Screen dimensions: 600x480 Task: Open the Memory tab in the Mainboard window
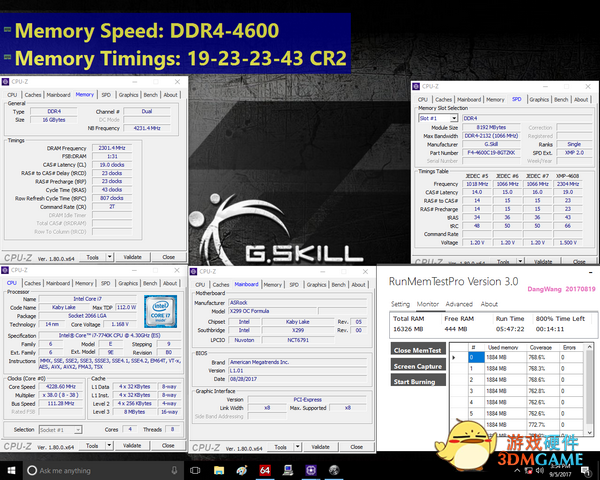(273, 285)
